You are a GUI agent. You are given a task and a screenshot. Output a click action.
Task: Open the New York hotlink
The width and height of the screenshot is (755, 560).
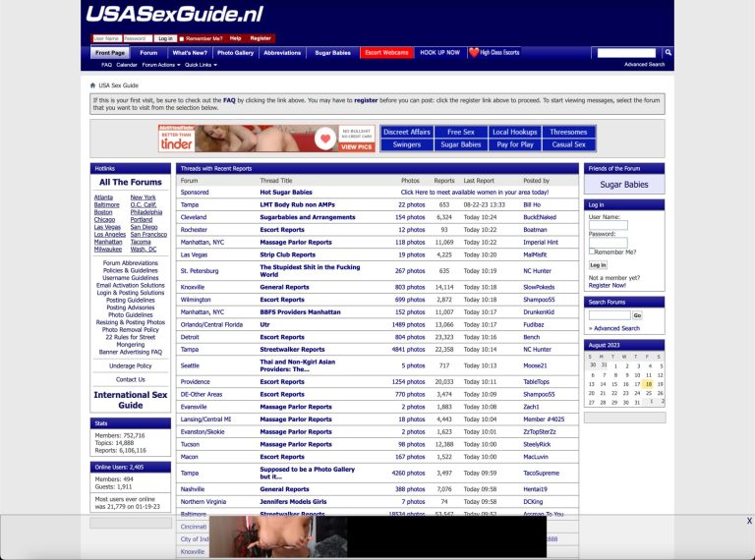coord(143,197)
